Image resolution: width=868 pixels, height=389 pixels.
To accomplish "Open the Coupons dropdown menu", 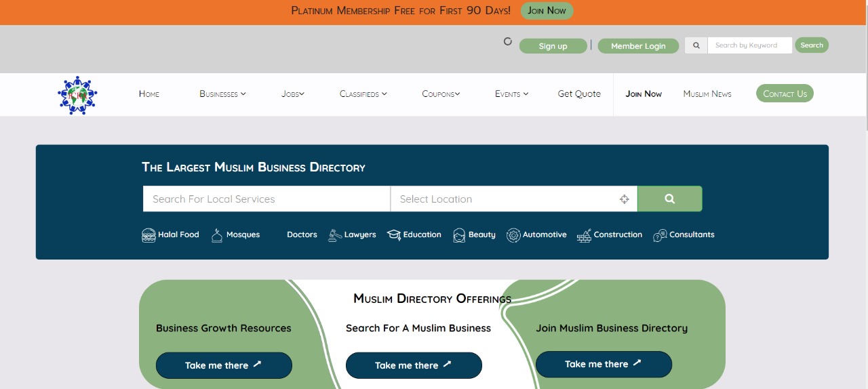I will click(441, 94).
